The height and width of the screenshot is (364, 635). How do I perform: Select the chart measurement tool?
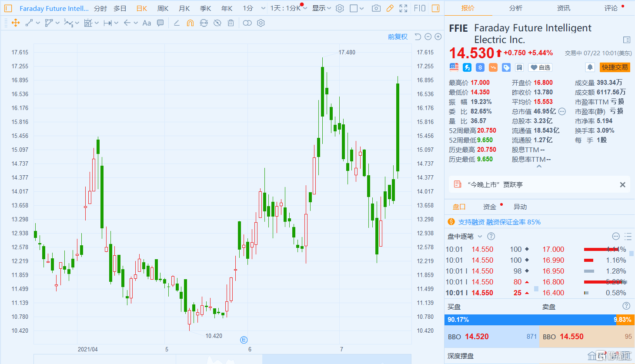(88, 23)
